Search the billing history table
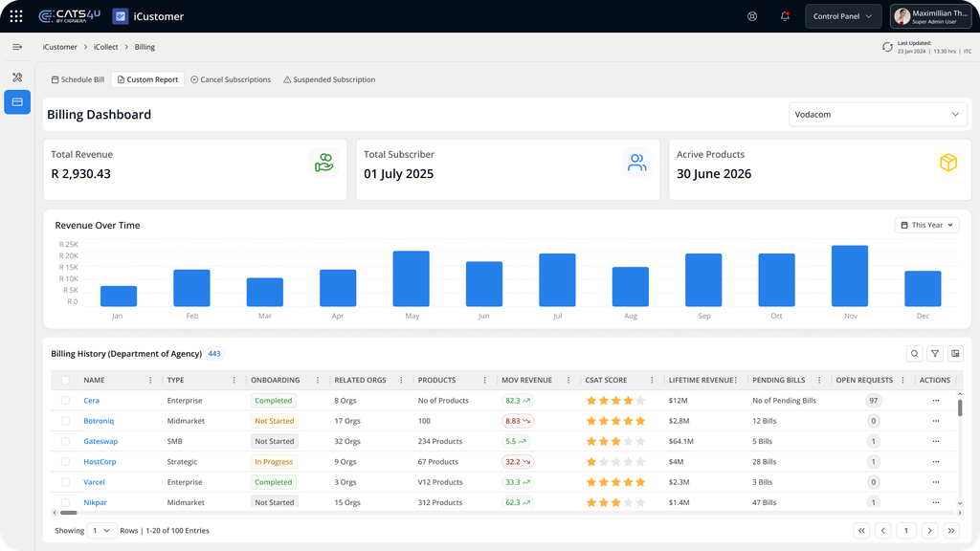This screenshot has height=551, width=980. click(x=914, y=354)
